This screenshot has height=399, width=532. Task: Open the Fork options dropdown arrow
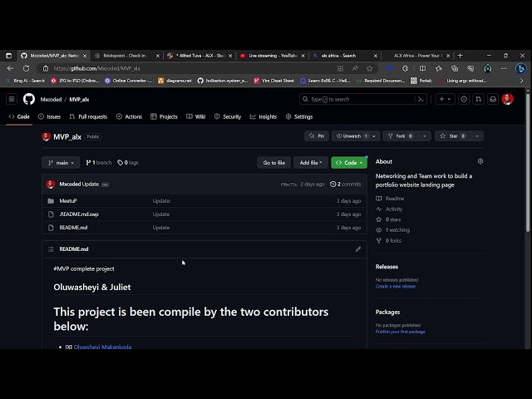tap(424, 136)
